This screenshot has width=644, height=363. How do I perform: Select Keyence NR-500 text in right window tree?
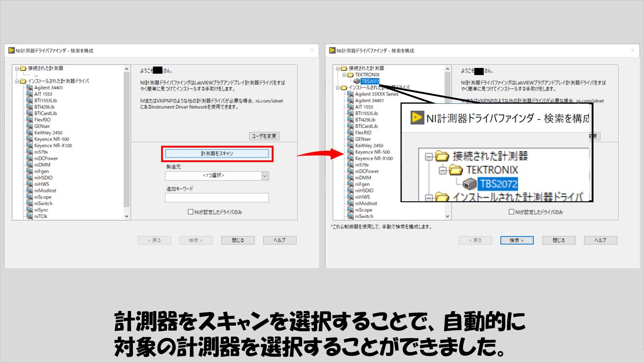pyautogui.click(x=373, y=152)
